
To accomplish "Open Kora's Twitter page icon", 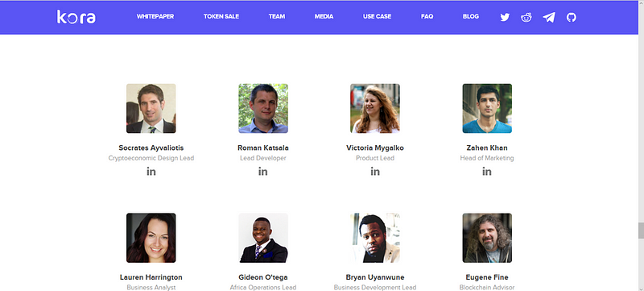I will pyautogui.click(x=505, y=17).
